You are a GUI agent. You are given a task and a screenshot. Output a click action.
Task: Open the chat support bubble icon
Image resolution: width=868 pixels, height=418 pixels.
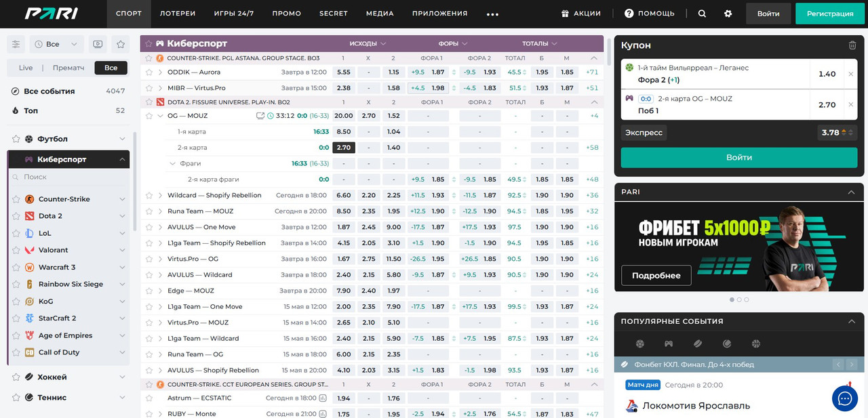click(x=845, y=399)
